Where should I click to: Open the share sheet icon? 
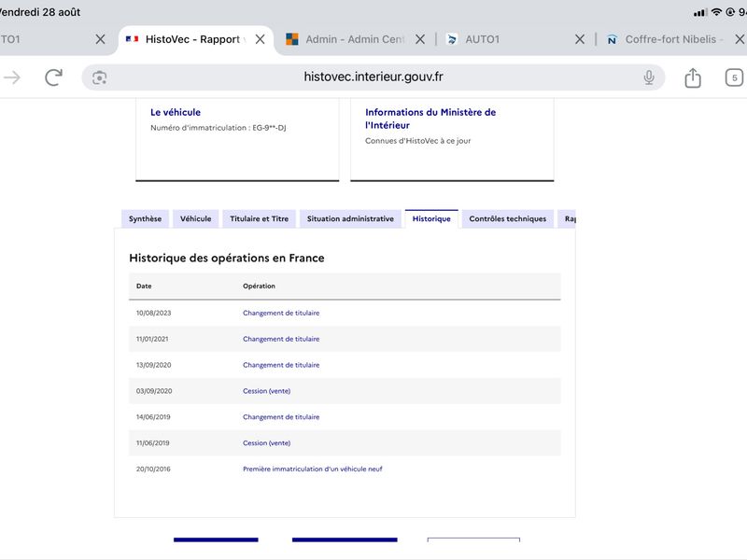point(693,77)
